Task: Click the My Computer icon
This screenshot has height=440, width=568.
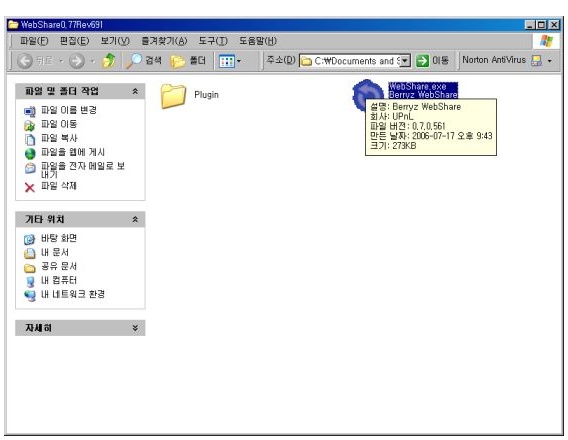Action: tap(30, 282)
